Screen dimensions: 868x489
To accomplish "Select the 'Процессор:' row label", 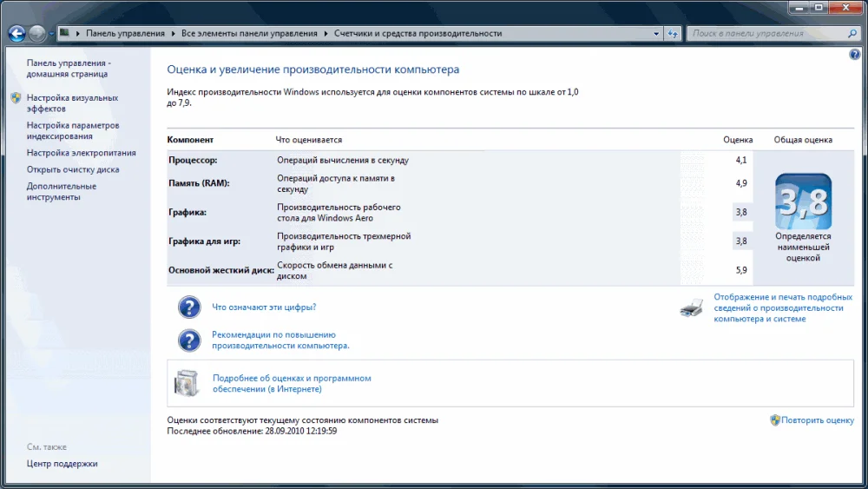I will click(x=193, y=160).
